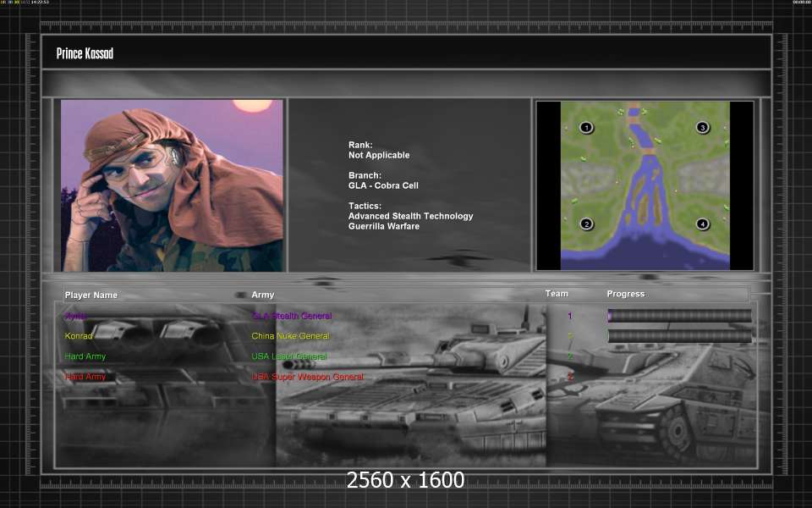Click Advanced Stealth Technology tactic text
The width and height of the screenshot is (812, 508).
[411, 216]
